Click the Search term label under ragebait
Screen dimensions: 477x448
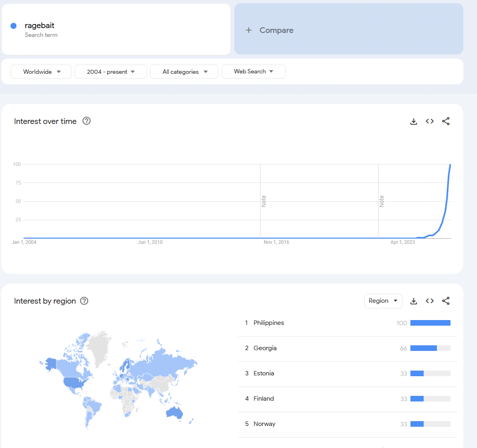click(x=41, y=35)
